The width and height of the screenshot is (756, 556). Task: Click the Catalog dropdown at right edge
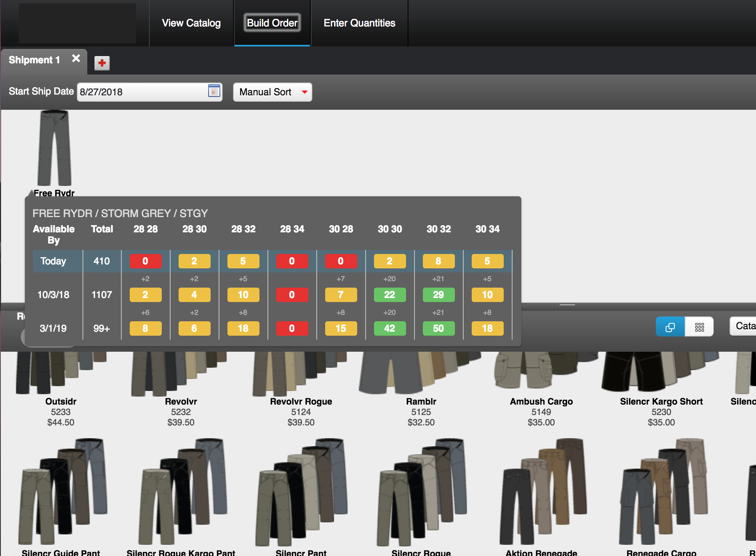[743, 326]
